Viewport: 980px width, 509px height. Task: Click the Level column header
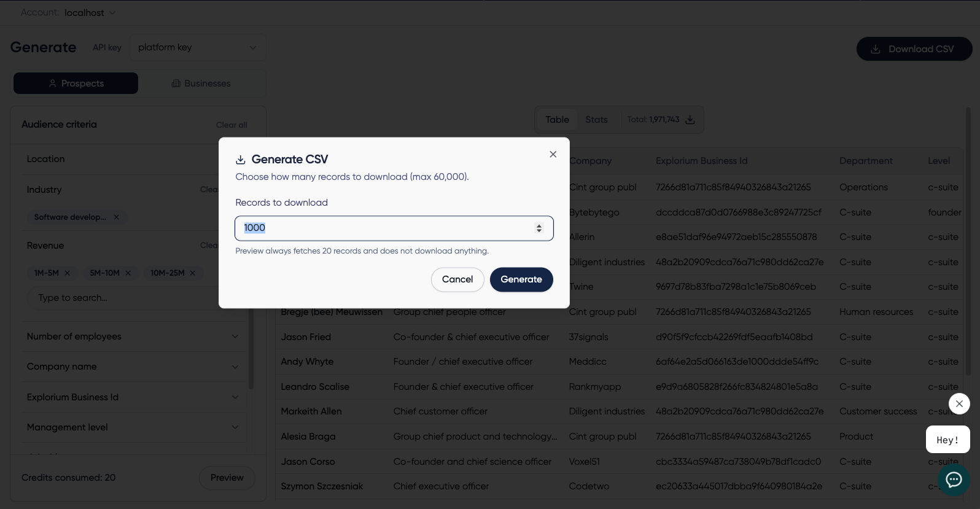tap(939, 161)
